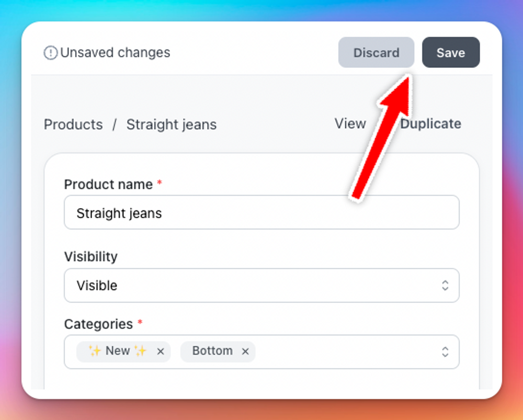Go back to Products breadcrumb
Viewport: 523px width, 420px height.
[x=73, y=124]
